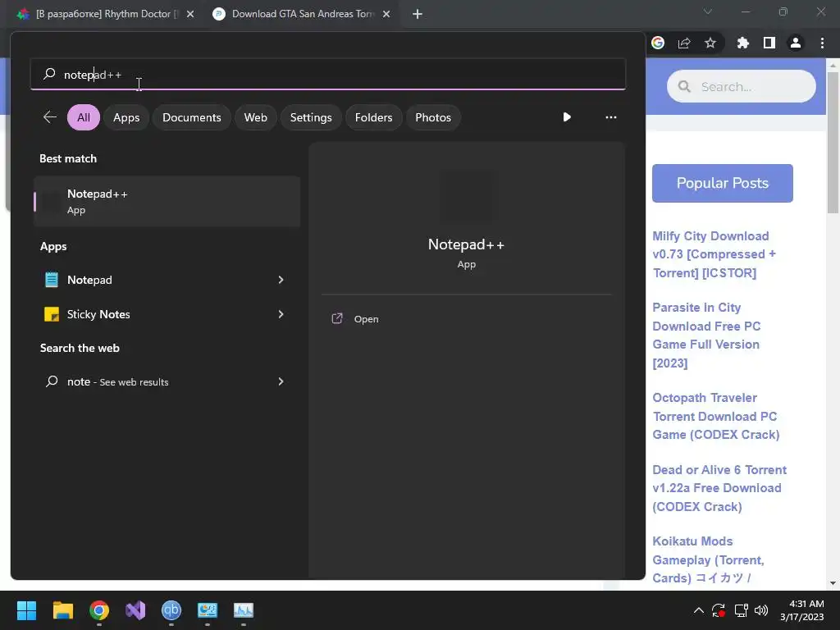The height and width of the screenshot is (630, 840).
Task: Click the search magnifier icon in search box
Action: [x=49, y=74]
